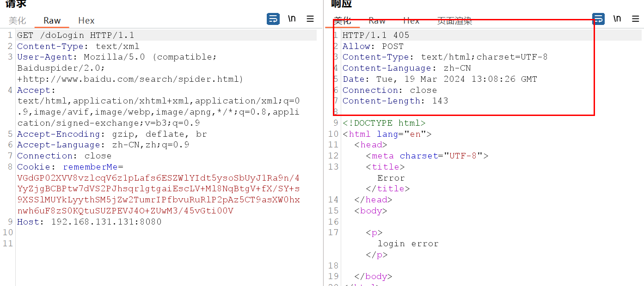Click the Content-Type: text/html;charset=UTF-8 response header
This screenshot has width=644, height=286.
pos(445,57)
